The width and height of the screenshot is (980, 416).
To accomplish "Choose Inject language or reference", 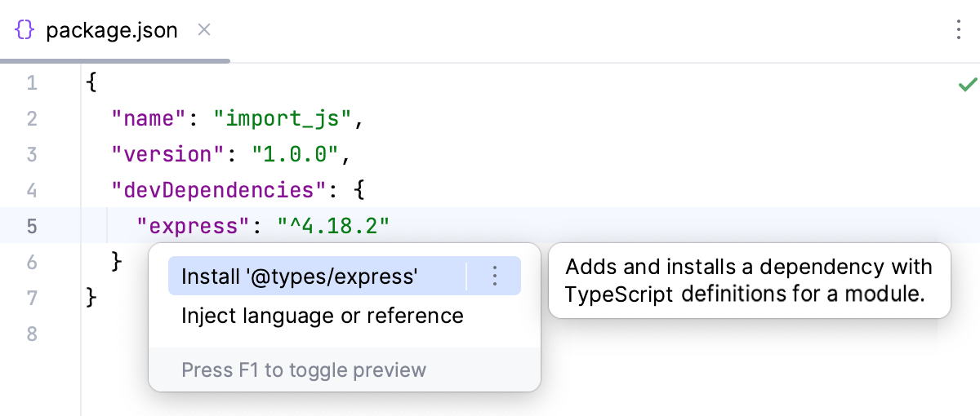I will pos(322,316).
